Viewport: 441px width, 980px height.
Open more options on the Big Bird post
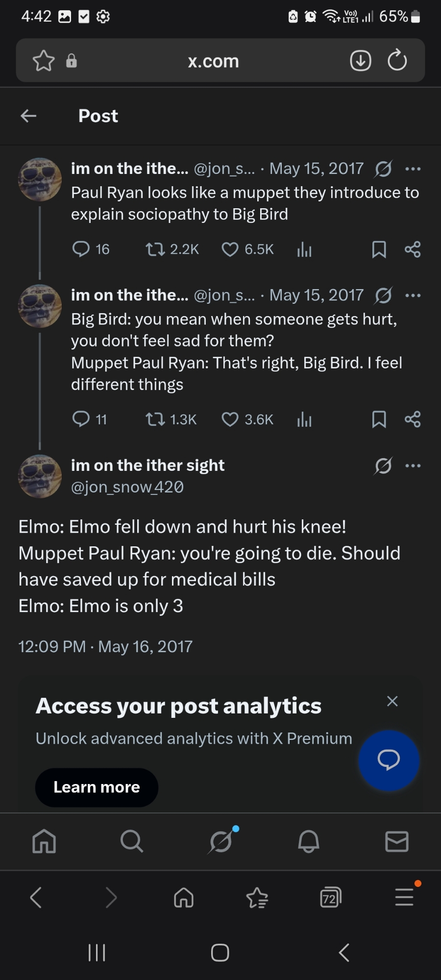point(413,295)
